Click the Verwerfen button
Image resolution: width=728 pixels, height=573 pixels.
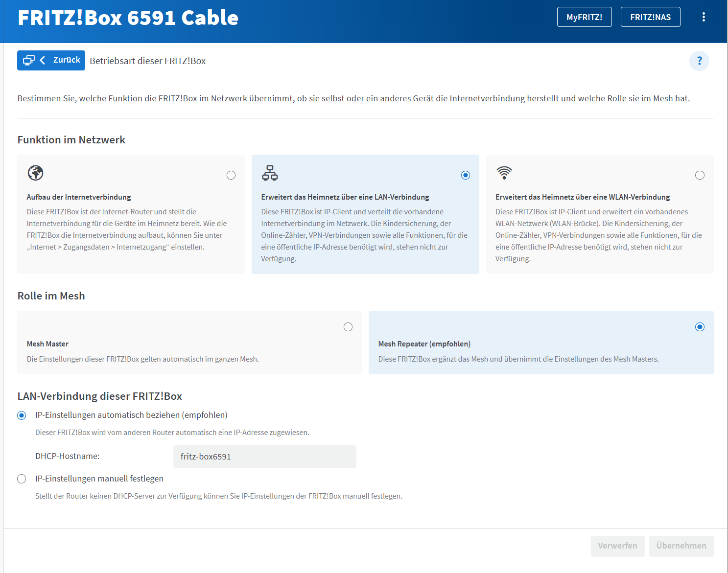coord(617,546)
